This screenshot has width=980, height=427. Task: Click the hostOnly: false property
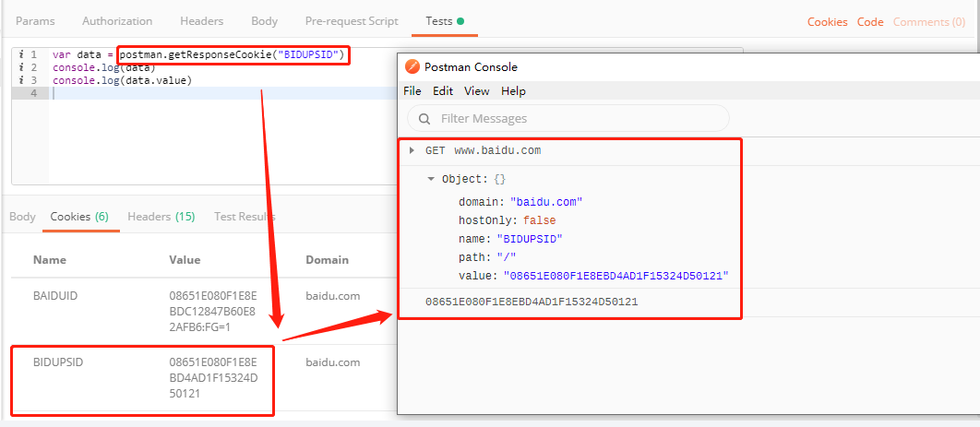507,220
